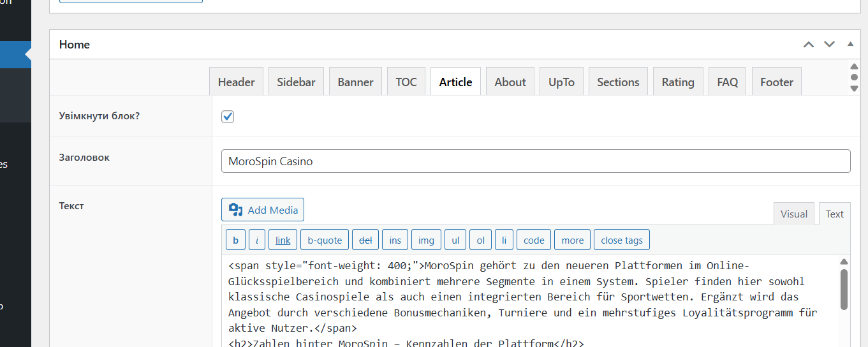Open the Sections tab
The image size is (868, 347).
[618, 82]
